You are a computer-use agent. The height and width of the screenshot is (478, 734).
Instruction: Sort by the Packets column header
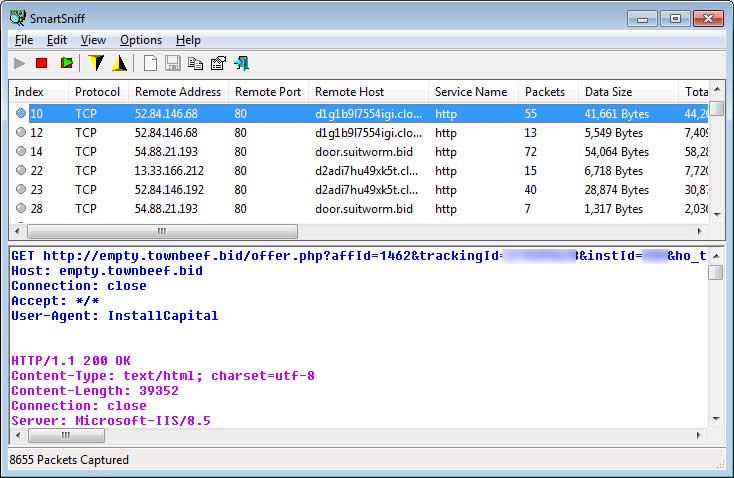(549, 92)
